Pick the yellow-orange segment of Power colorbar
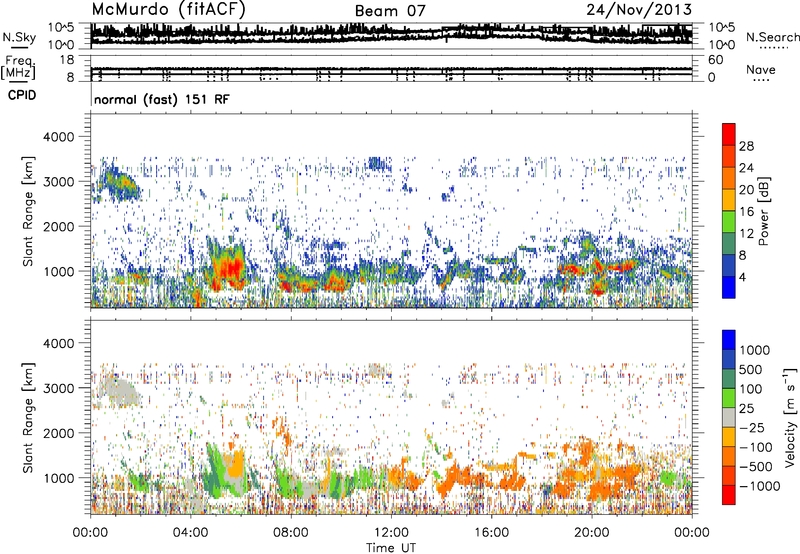The height and width of the screenshot is (554, 800). [729, 199]
